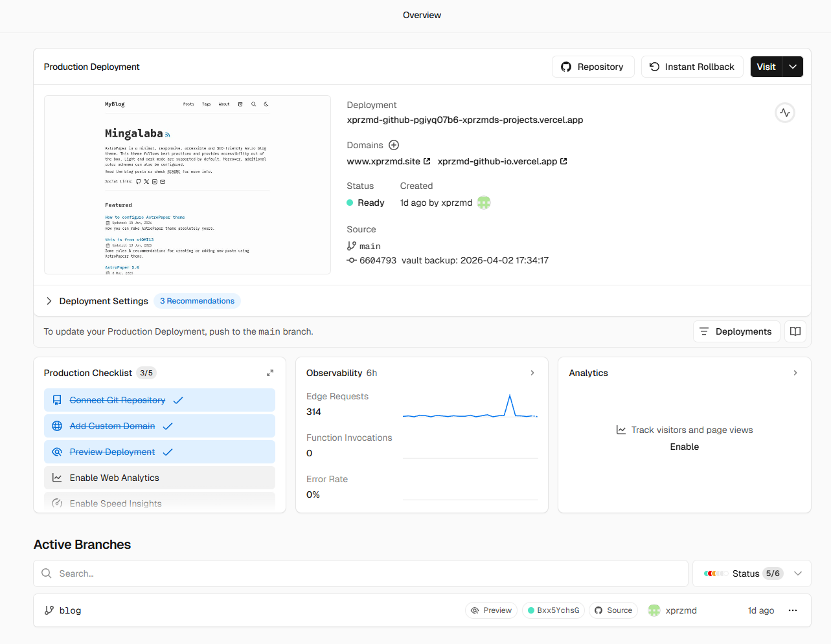
Task: Click Instant Rollback button
Action: click(692, 67)
